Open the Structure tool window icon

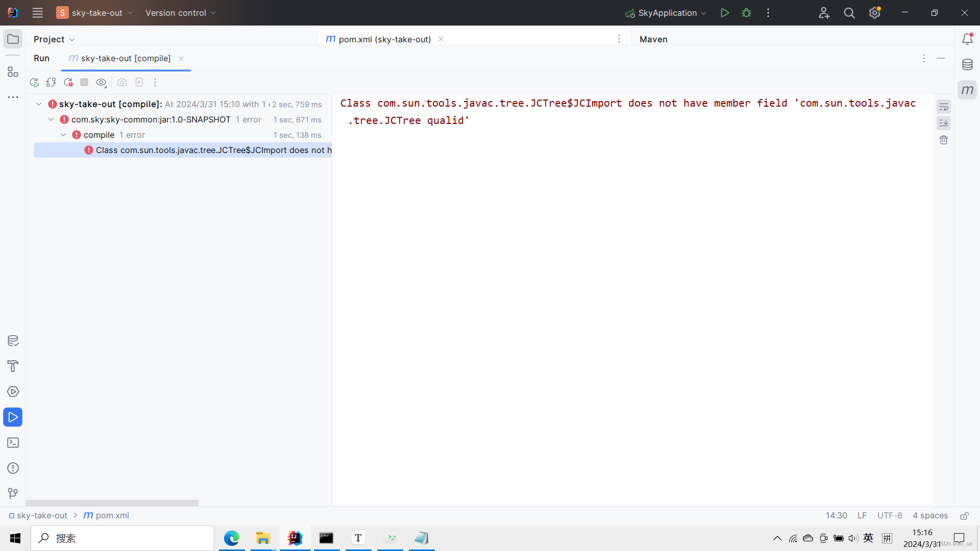[13, 72]
